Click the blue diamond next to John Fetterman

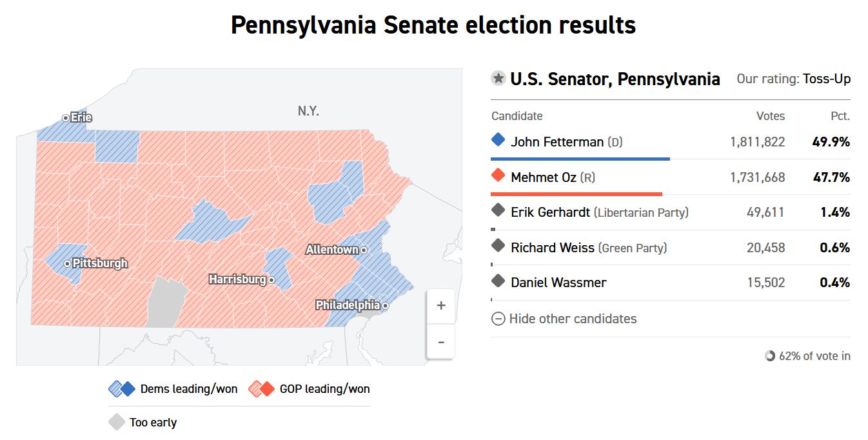(497, 139)
